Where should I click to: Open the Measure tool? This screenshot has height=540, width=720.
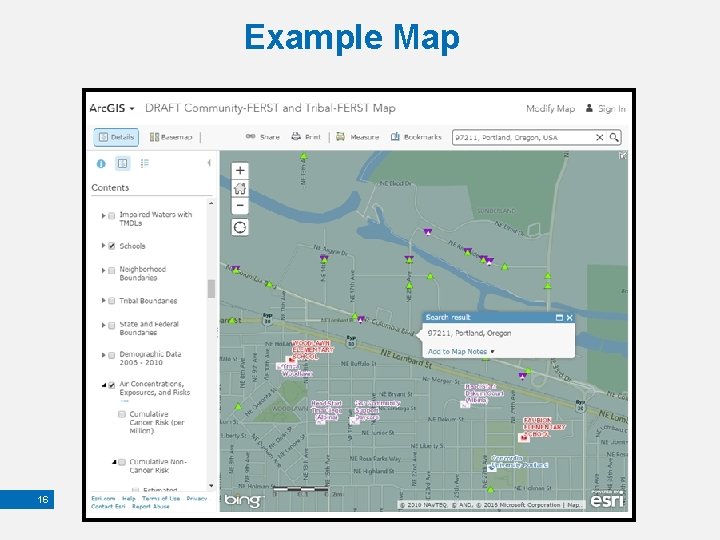point(358,137)
